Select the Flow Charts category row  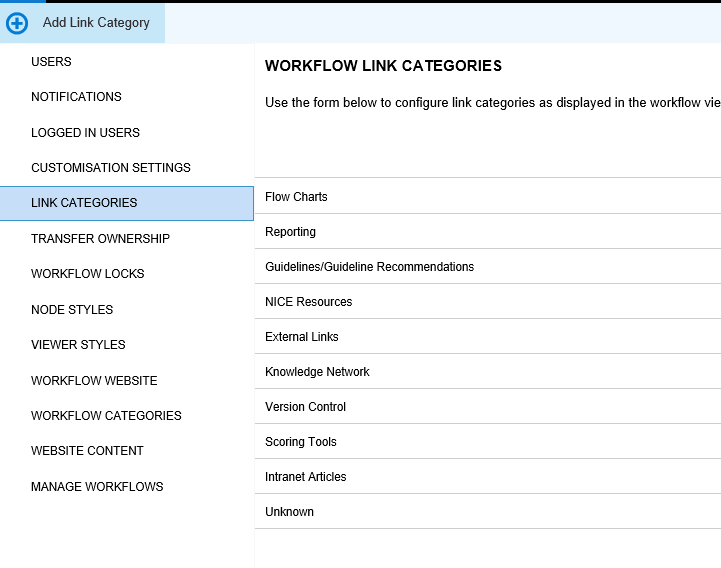click(x=296, y=197)
